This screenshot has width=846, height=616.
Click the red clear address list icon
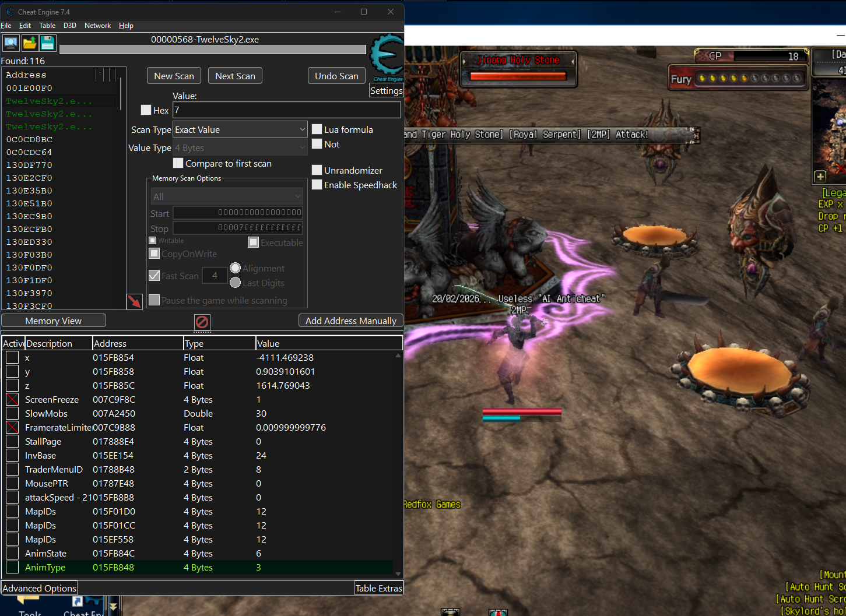(x=202, y=322)
